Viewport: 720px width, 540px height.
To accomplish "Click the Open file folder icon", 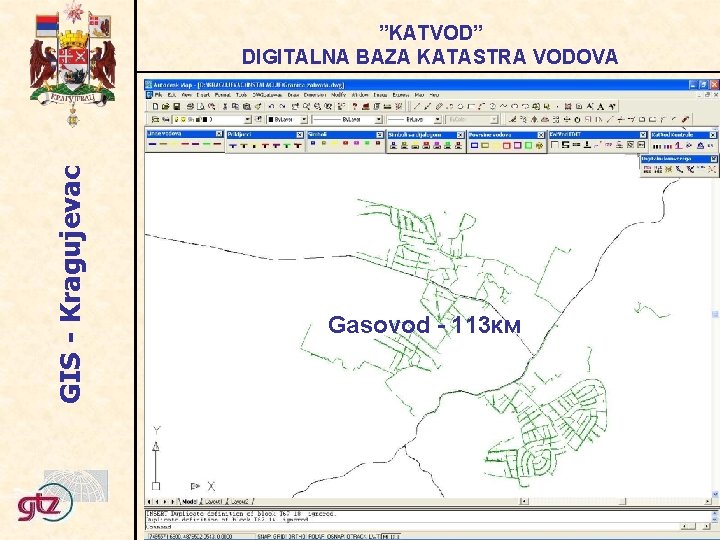I will [x=165, y=107].
